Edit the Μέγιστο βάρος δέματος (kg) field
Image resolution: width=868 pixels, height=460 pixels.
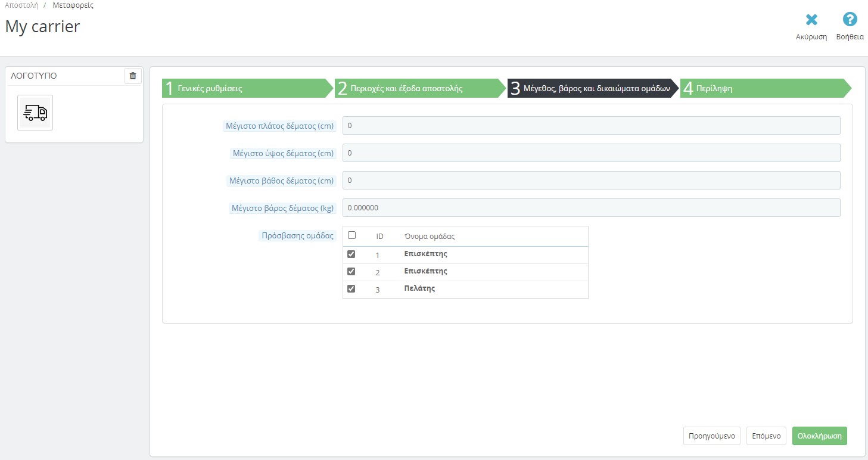pyautogui.click(x=591, y=208)
